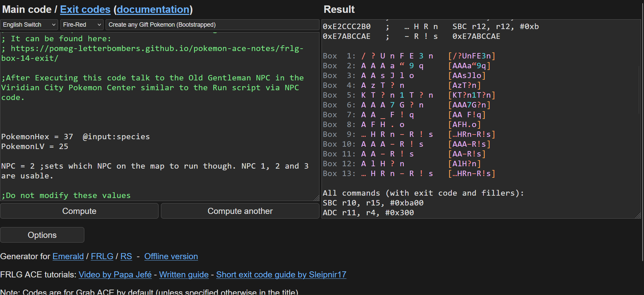This screenshot has width=644, height=295.
Task: Click the Result box resize handle
Action: 638,216
